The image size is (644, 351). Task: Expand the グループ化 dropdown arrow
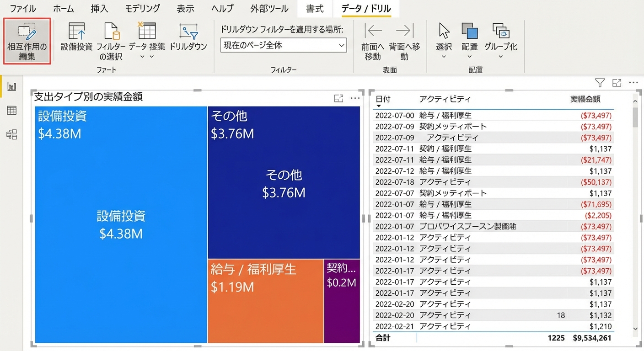tap(501, 57)
